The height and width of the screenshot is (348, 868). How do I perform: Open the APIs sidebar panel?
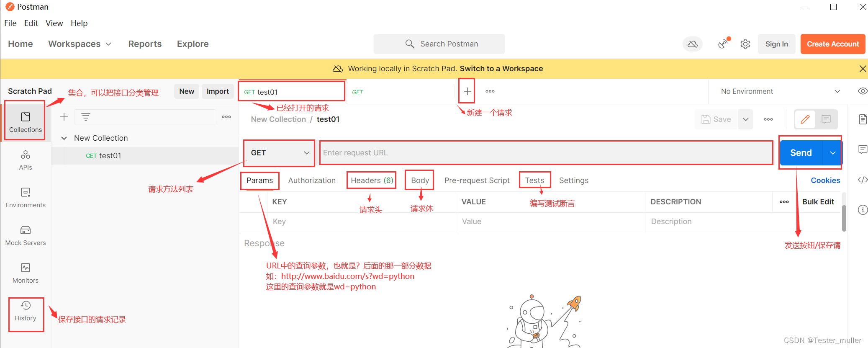(26, 160)
